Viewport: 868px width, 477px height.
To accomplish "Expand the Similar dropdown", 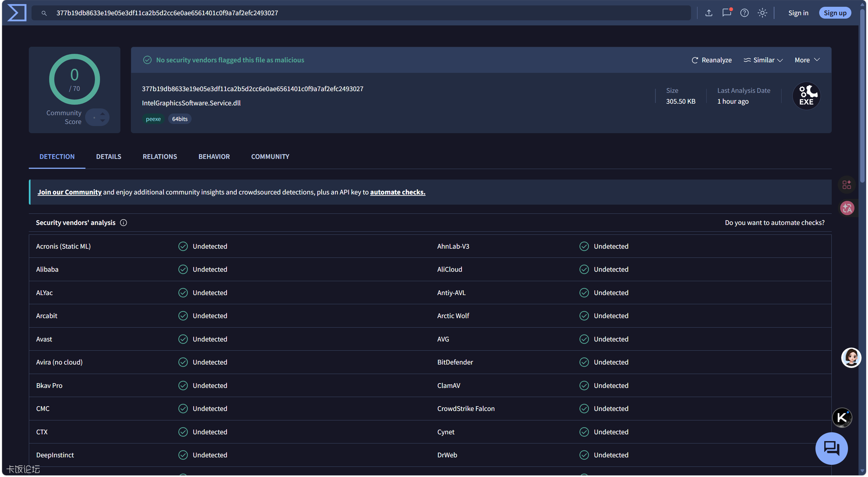I will [x=763, y=60].
